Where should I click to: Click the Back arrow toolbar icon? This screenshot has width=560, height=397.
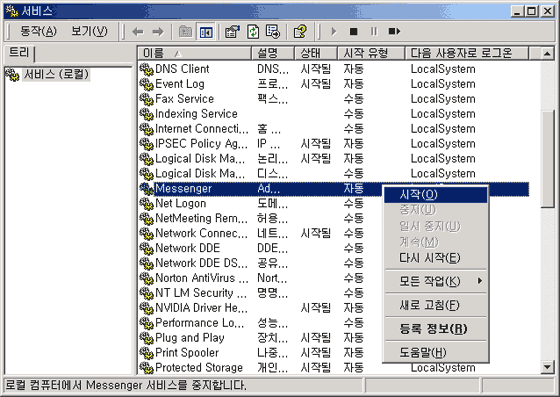138,32
